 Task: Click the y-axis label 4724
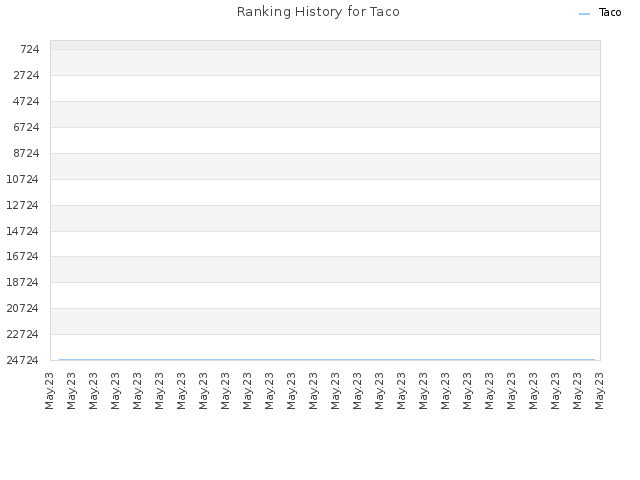pyautogui.click(x=27, y=101)
